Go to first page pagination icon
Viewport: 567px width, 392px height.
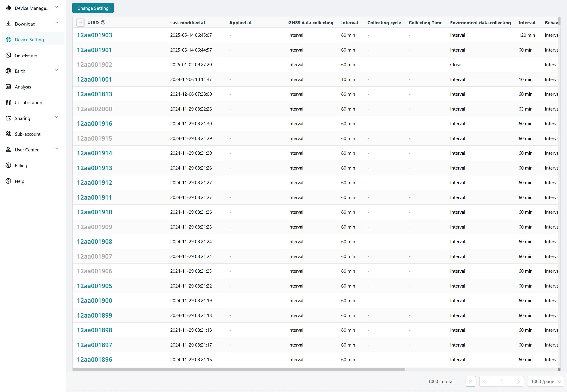pos(470,381)
